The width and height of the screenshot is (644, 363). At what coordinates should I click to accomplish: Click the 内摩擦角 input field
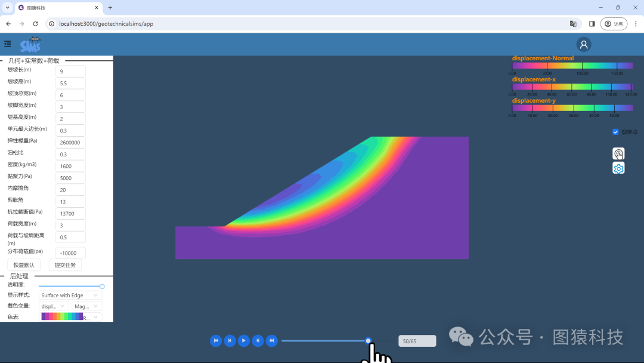click(x=70, y=190)
